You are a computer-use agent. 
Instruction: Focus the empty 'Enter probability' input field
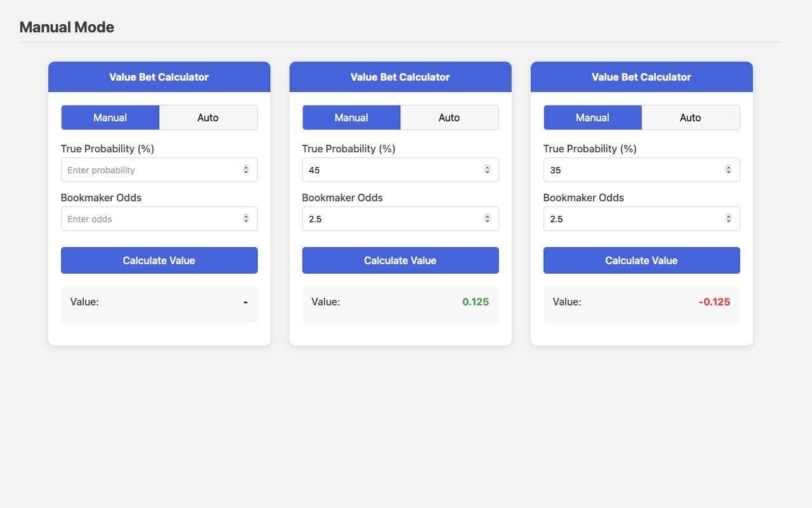(x=149, y=170)
